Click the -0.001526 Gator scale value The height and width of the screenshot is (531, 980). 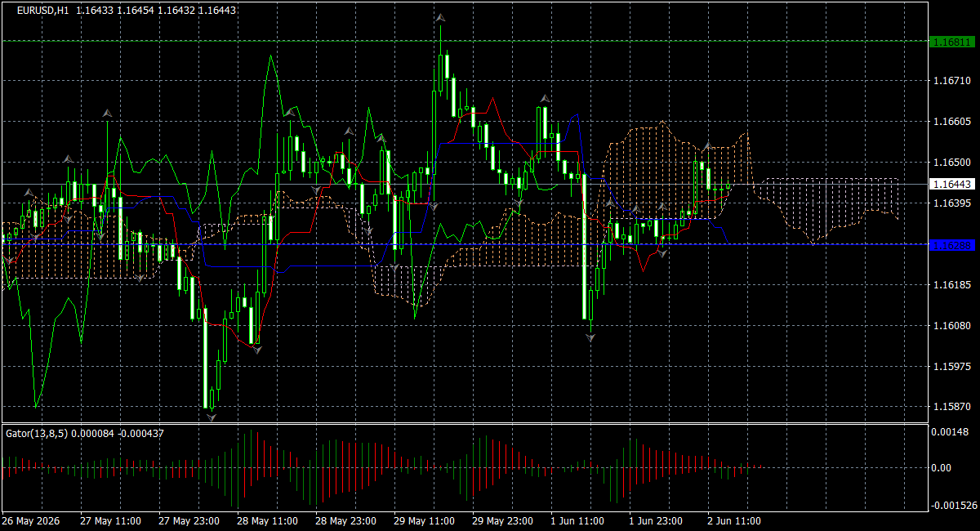click(x=954, y=505)
